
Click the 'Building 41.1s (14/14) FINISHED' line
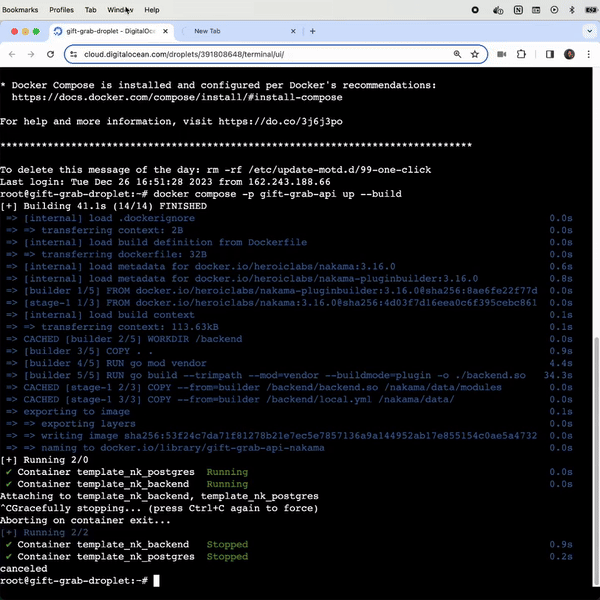(103, 206)
